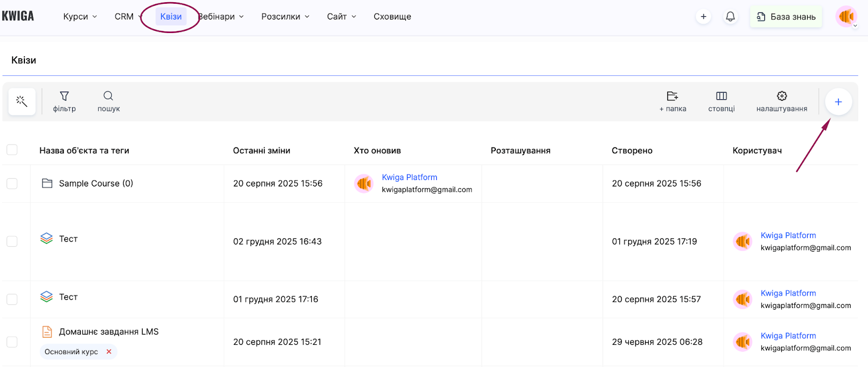The image size is (868, 367).
Task: Expand the Курси dropdown menu
Action: point(80,17)
